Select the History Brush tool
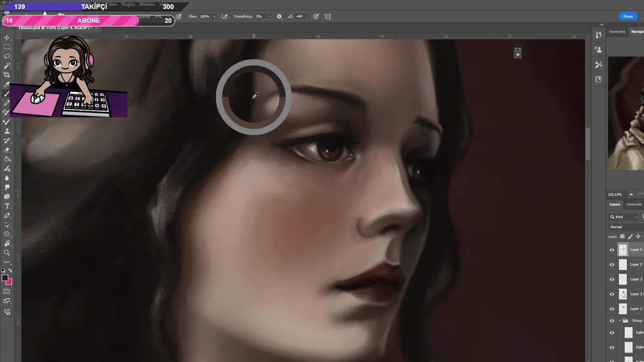 click(7, 141)
